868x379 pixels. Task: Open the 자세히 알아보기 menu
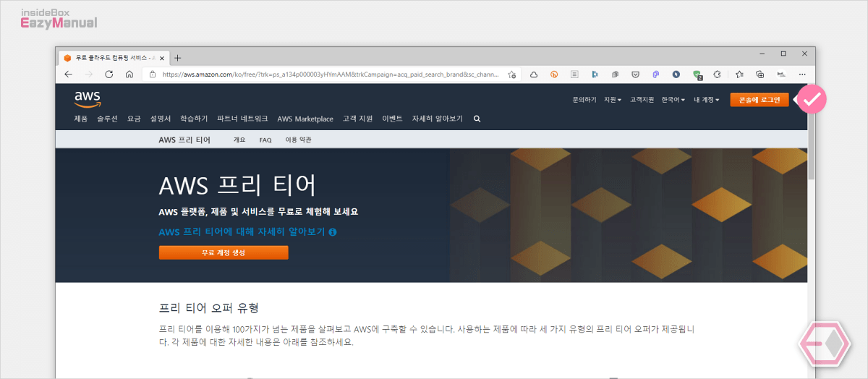437,119
